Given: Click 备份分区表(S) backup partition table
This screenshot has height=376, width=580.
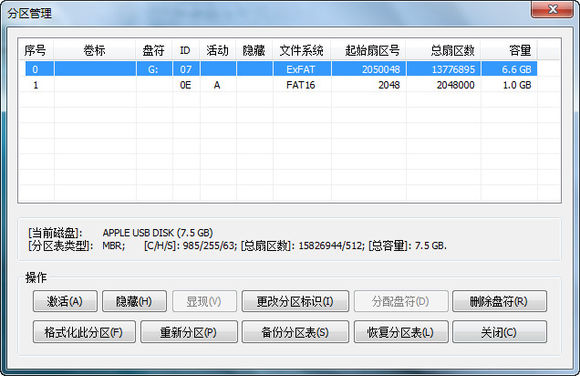Looking at the screenshot, I should click(295, 332).
